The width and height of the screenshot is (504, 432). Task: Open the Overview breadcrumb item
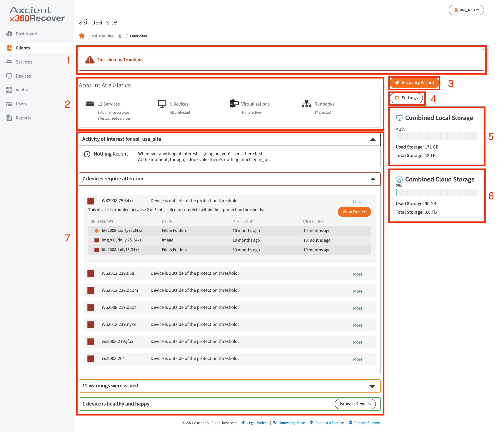138,36
